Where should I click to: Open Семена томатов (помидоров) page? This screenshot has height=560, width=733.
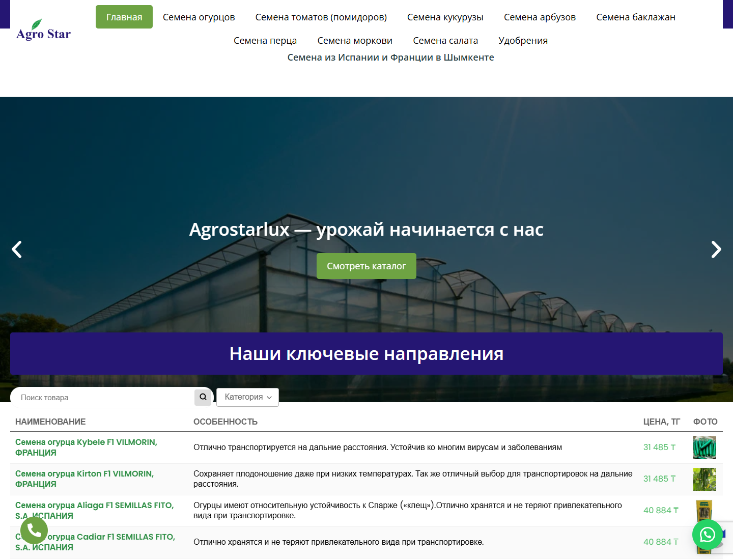click(x=321, y=17)
